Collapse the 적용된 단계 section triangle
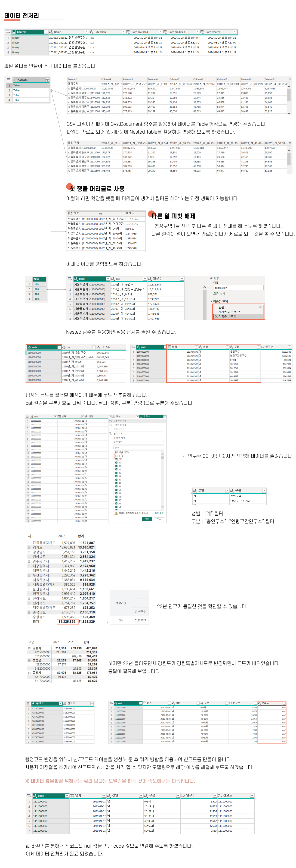Image resolution: width=296 pixels, height=868 pixels. pos(211,301)
